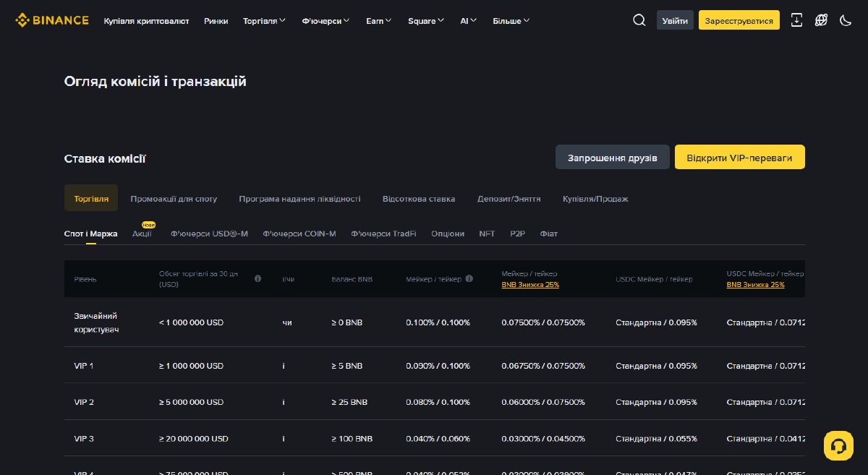Screen dimensions: 868x475
Task: Click info icon beside Обсяг торгівлі за 30 дн
Action: [258, 278]
